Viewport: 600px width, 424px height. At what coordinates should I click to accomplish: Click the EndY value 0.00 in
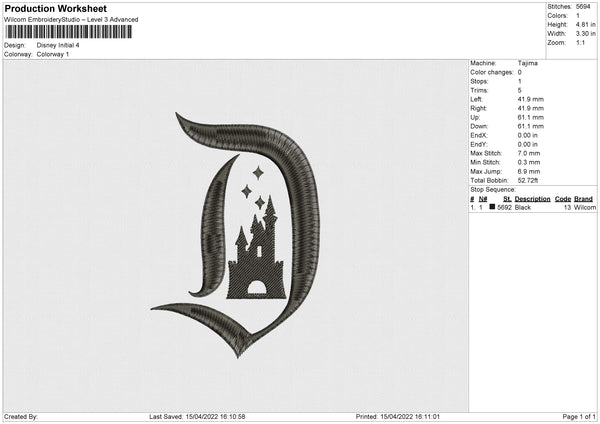[528, 144]
